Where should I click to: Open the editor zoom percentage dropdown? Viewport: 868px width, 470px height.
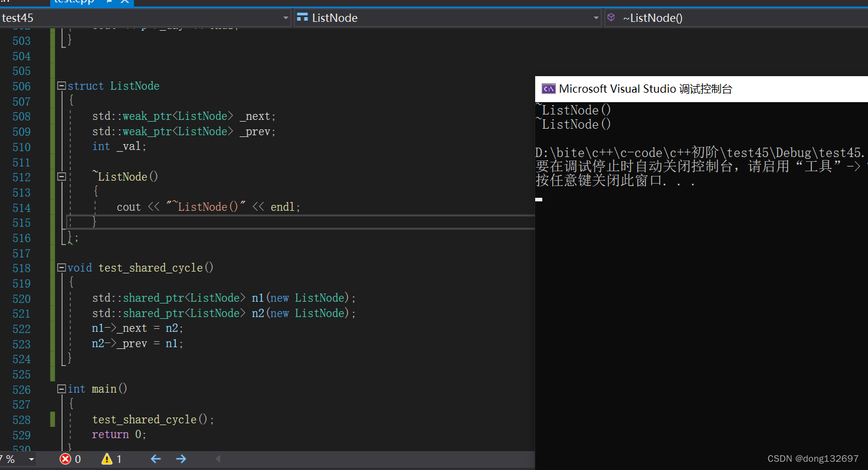pos(32,459)
